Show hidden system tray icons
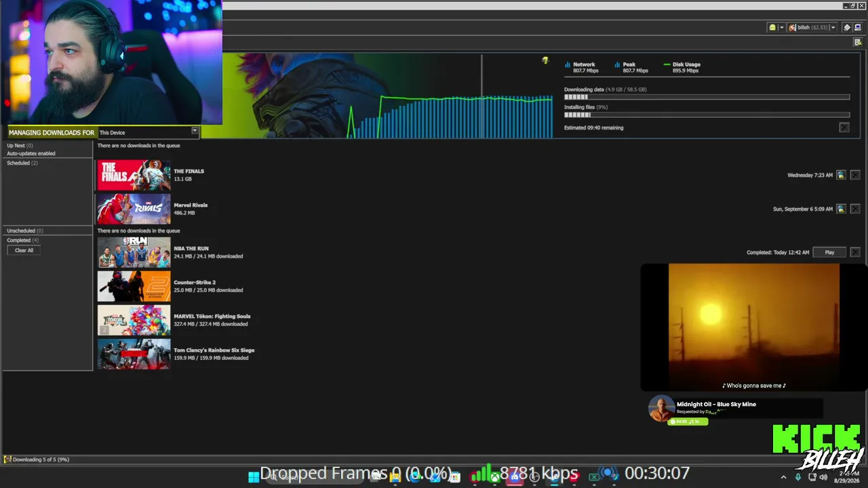Screen dimensions: 868x488 [x=783, y=477]
